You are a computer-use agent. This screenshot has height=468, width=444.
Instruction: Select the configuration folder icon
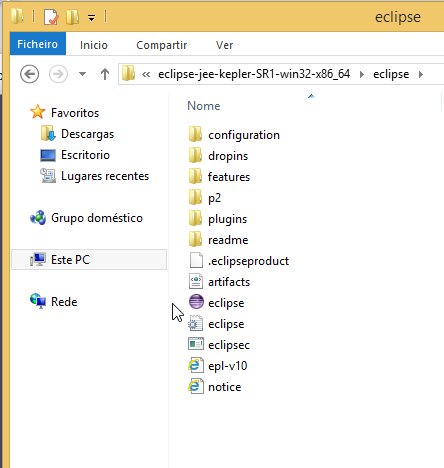(195, 134)
